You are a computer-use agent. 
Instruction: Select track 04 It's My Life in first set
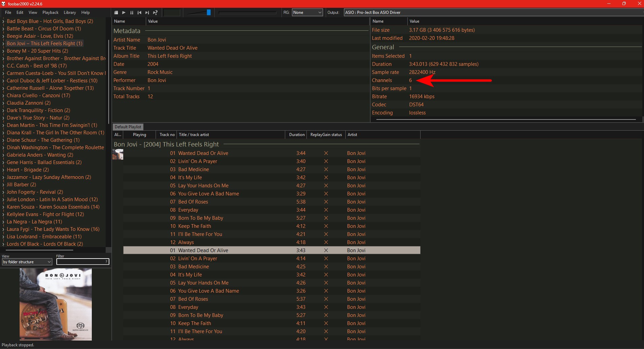pos(272,178)
